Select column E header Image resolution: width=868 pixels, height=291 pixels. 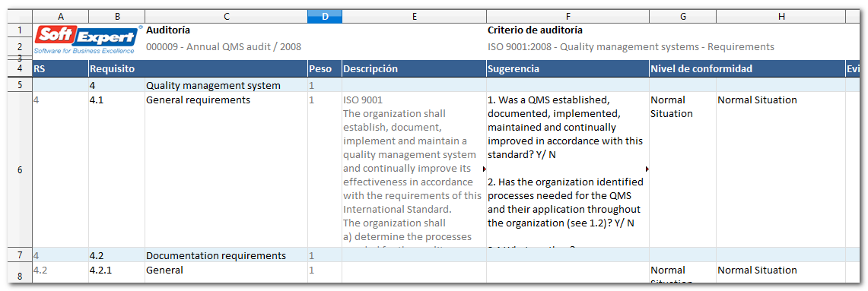point(414,17)
